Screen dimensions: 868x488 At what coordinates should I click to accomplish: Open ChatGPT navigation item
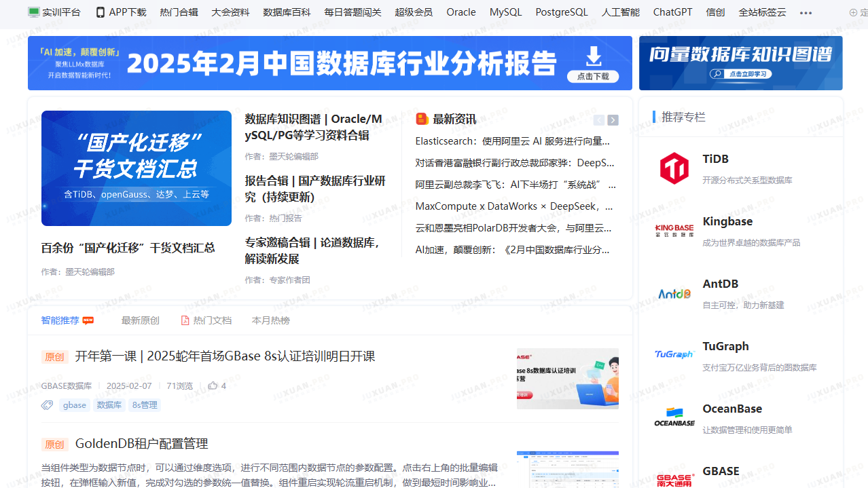672,12
